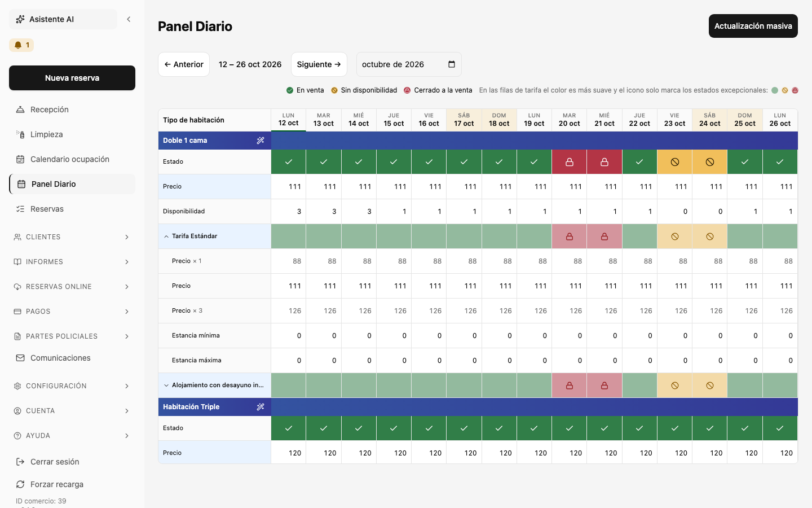
Task: Advance to next period with Siguiente
Action: point(319,64)
